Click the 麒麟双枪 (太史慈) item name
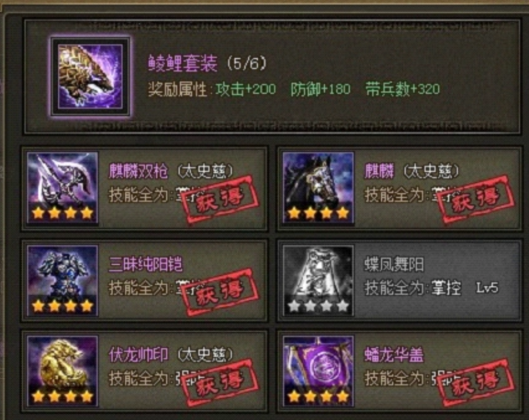This screenshot has width=529, height=420. [171, 171]
